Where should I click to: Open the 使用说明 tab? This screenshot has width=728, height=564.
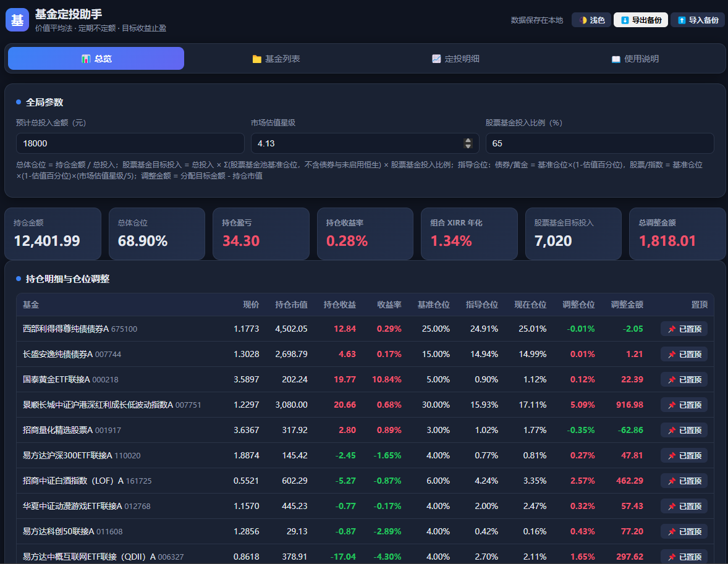click(x=635, y=59)
